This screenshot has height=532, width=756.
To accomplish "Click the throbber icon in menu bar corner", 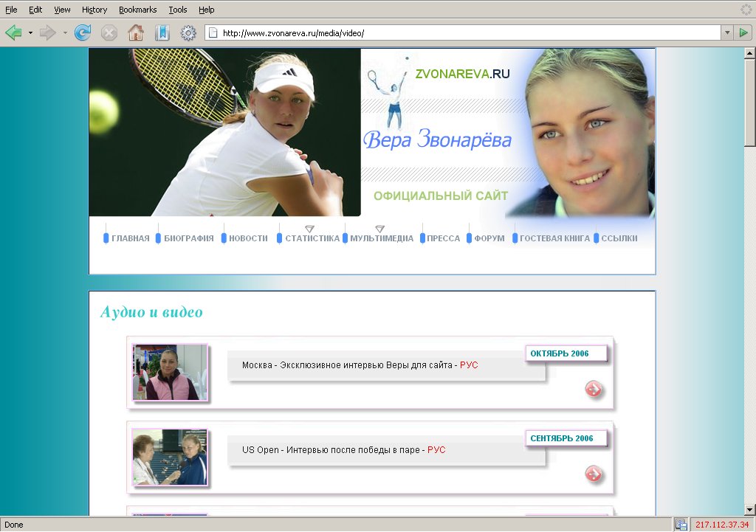I will pyautogui.click(x=746, y=9).
